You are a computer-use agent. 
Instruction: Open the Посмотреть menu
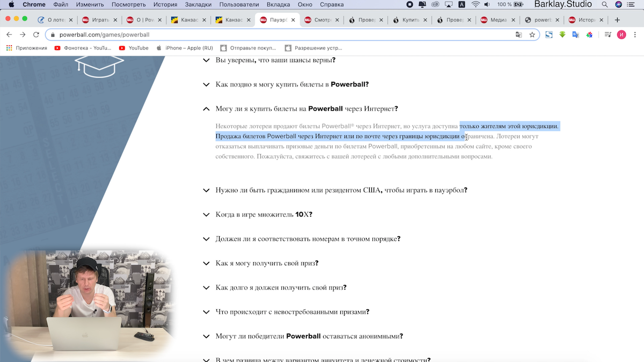pos(129,4)
